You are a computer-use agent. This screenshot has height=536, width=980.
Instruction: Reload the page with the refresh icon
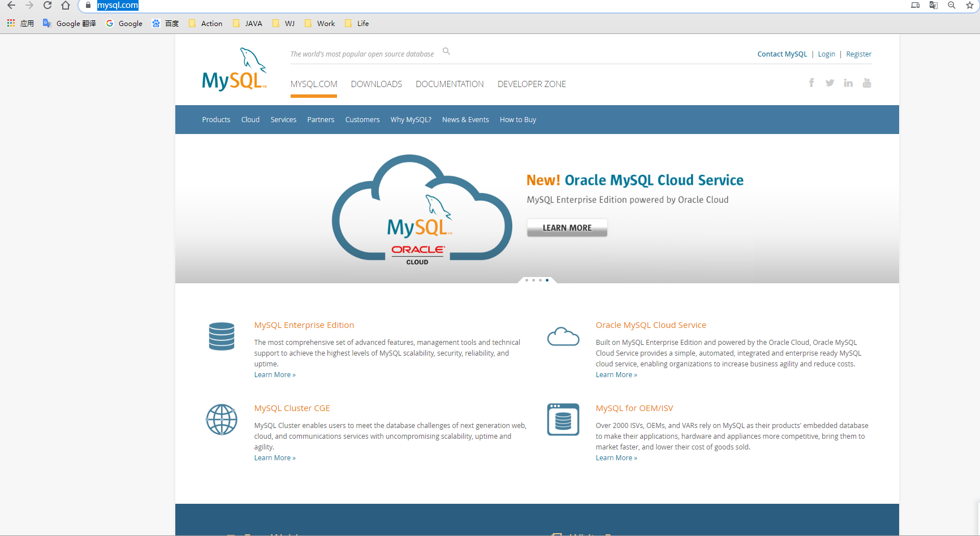pos(48,5)
